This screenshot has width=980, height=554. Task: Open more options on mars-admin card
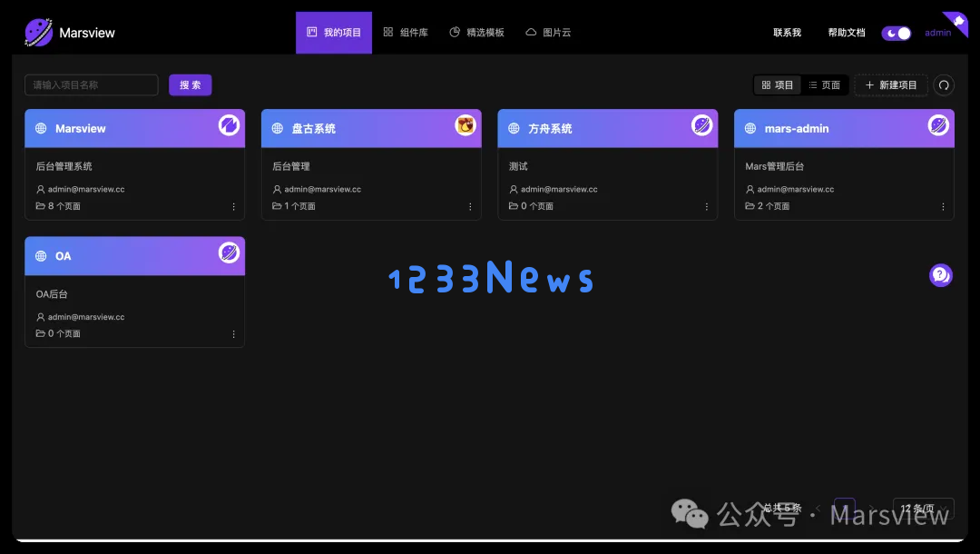(x=943, y=206)
